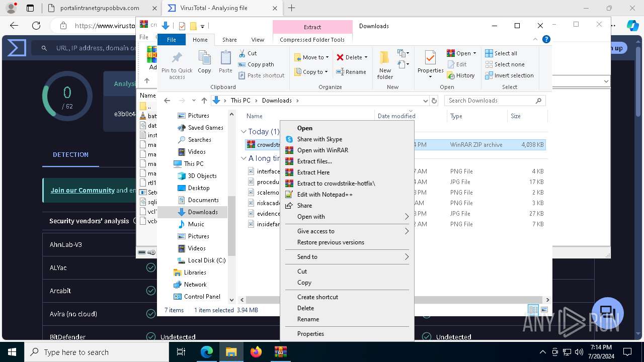
Task: Open Microsoft Edge from the taskbar
Action: point(207,352)
